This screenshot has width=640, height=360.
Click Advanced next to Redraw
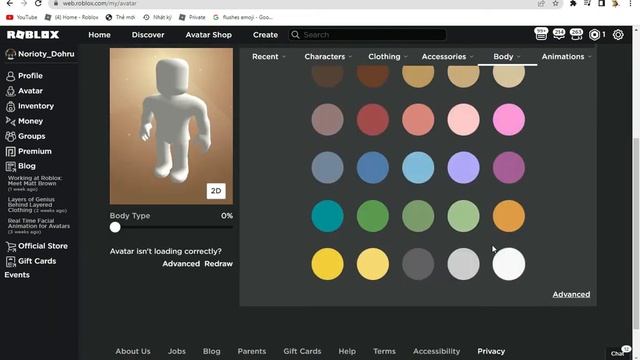(181, 264)
